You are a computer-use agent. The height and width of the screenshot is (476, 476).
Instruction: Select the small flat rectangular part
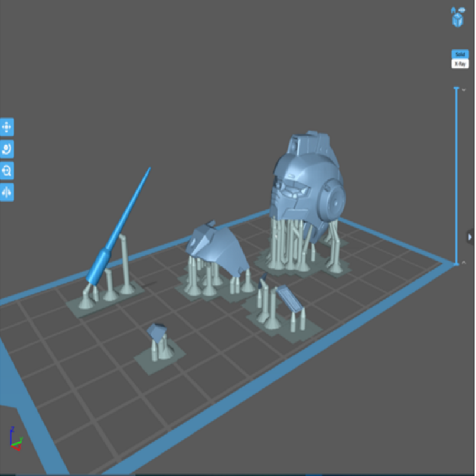[289, 298]
